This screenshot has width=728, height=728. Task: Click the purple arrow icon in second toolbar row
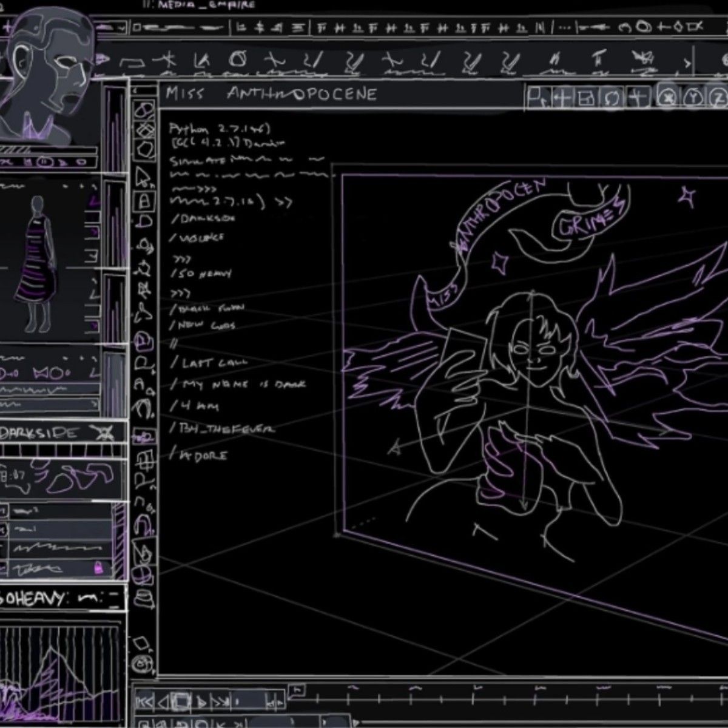(103, 59)
